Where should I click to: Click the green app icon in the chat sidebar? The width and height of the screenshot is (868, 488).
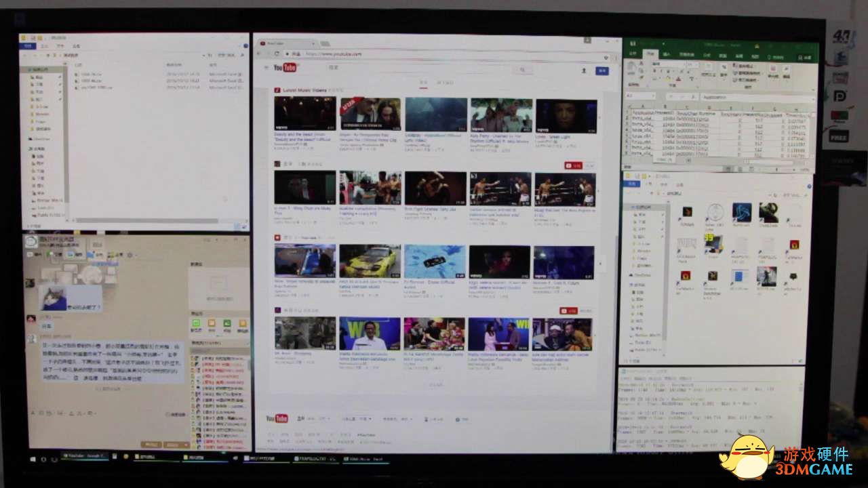(x=197, y=323)
